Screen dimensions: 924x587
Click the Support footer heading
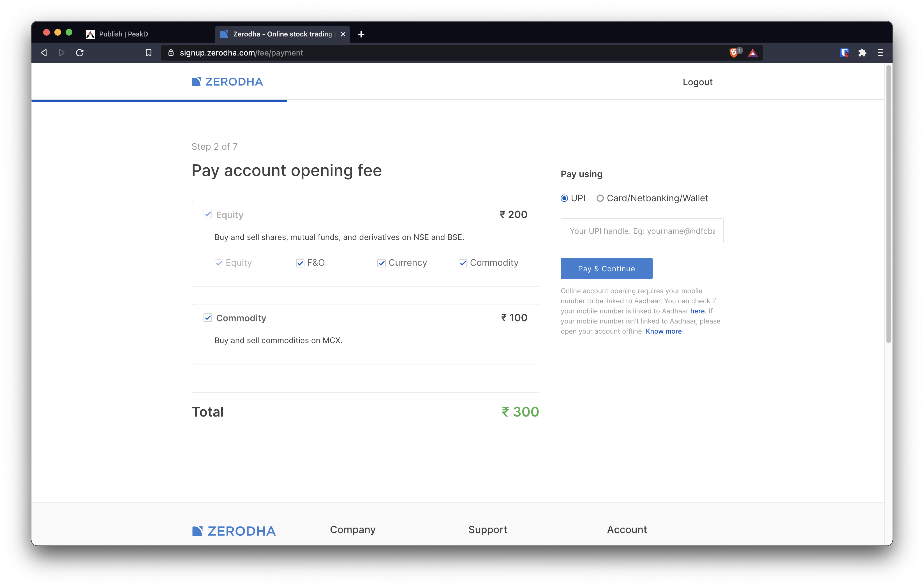click(x=488, y=530)
